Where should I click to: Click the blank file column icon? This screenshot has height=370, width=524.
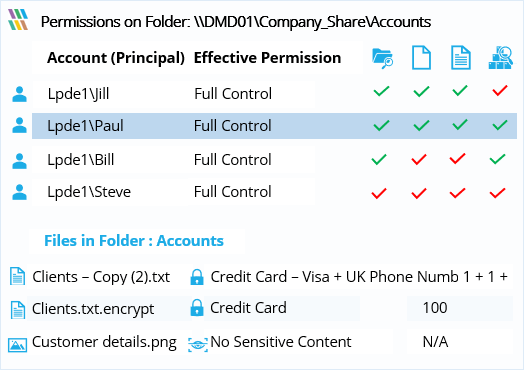pos(421,58)
